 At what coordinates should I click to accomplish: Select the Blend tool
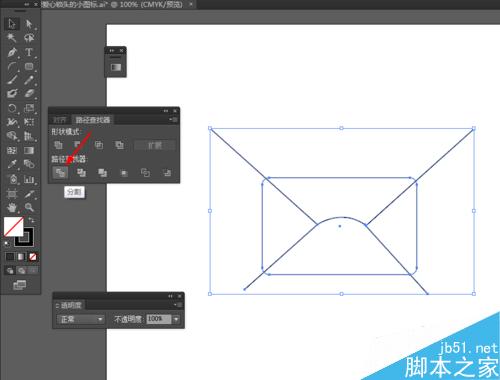coord(29,164)
